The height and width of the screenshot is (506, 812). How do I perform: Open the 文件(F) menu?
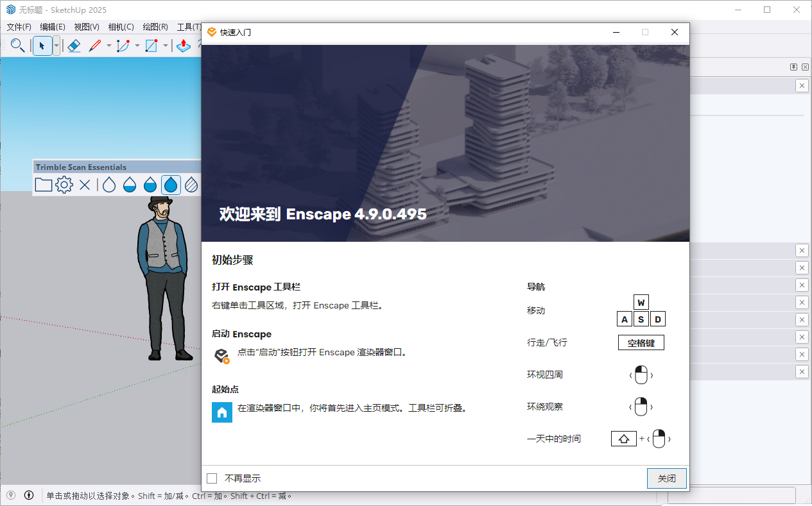(x=18, y=26)
